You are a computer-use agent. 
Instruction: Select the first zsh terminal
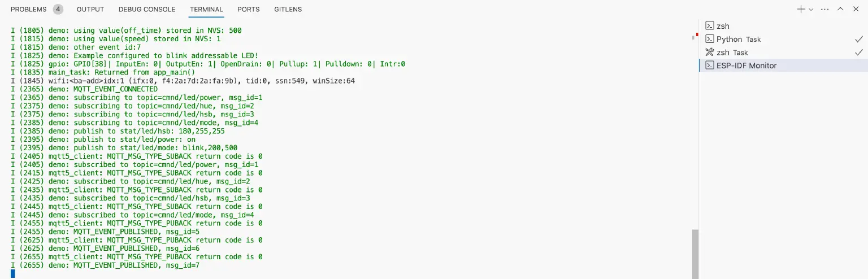723,26
